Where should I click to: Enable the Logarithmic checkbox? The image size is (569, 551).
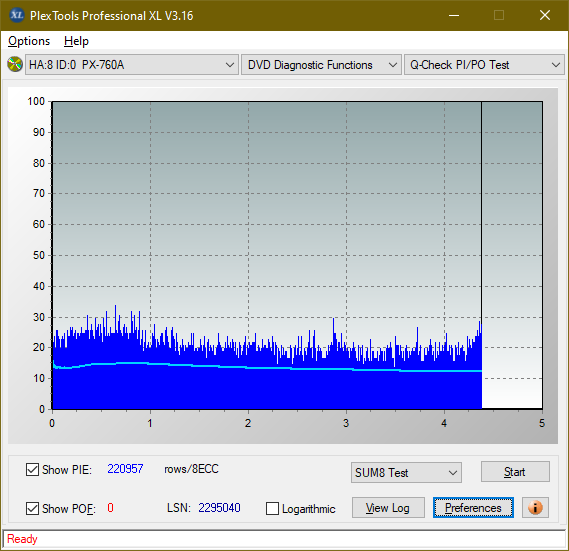[272, 508]
